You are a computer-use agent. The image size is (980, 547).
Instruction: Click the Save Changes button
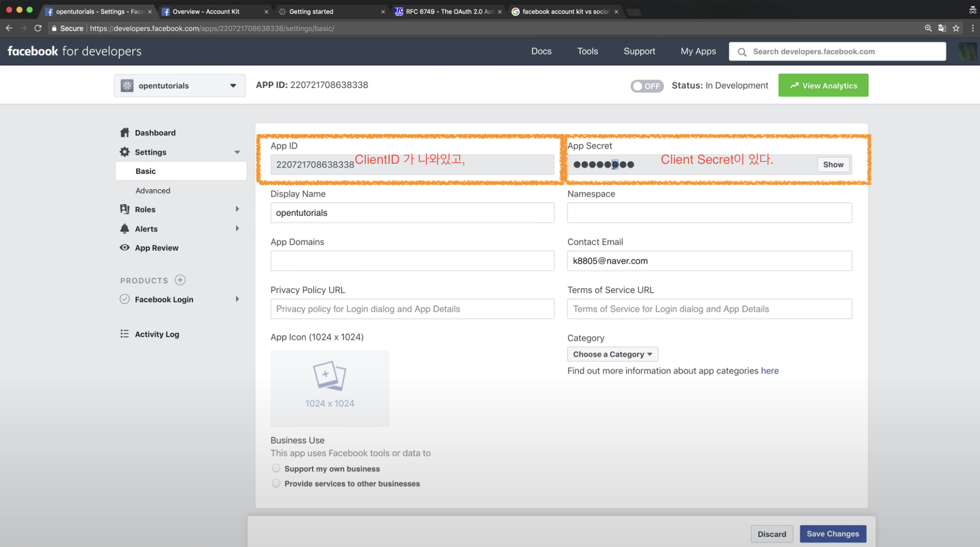pos(833,534)
